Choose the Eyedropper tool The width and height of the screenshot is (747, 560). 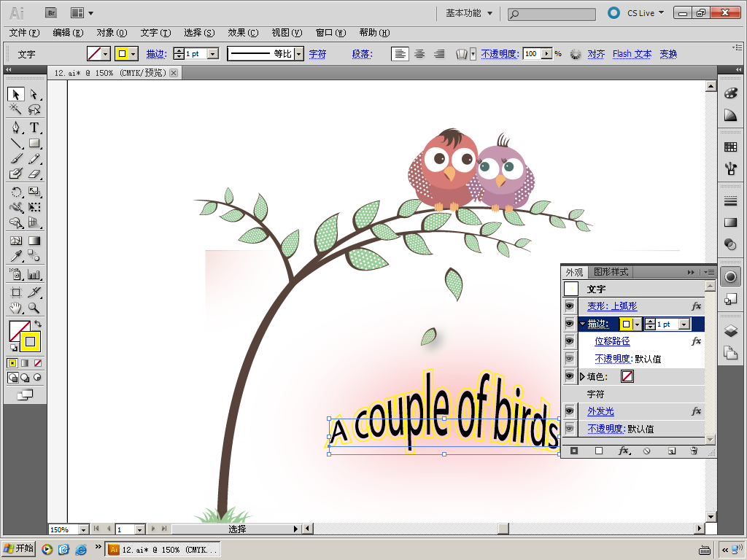pyautogui.click(x=15, y=256)
